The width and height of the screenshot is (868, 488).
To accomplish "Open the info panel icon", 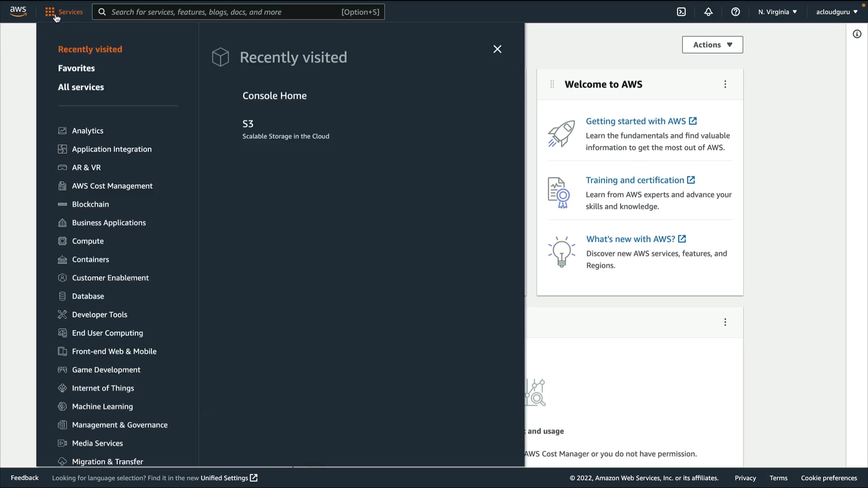I will click(x=857, y=34).
